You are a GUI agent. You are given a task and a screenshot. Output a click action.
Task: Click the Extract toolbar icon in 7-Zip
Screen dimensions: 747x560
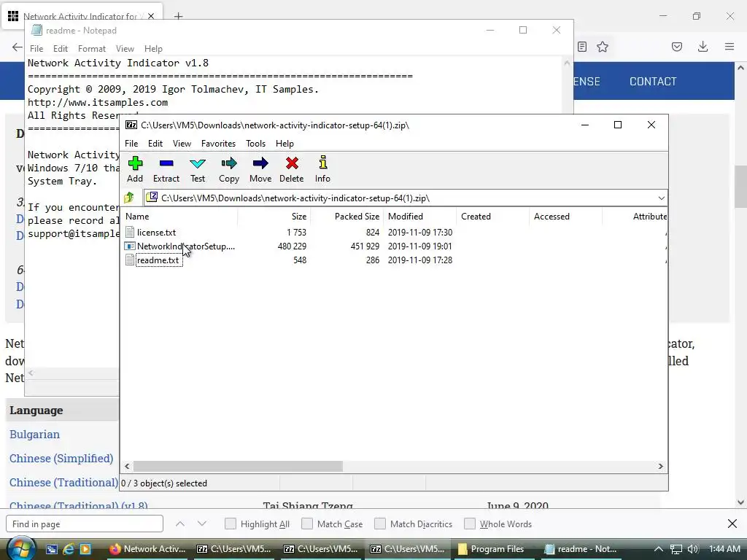[166, 169]
